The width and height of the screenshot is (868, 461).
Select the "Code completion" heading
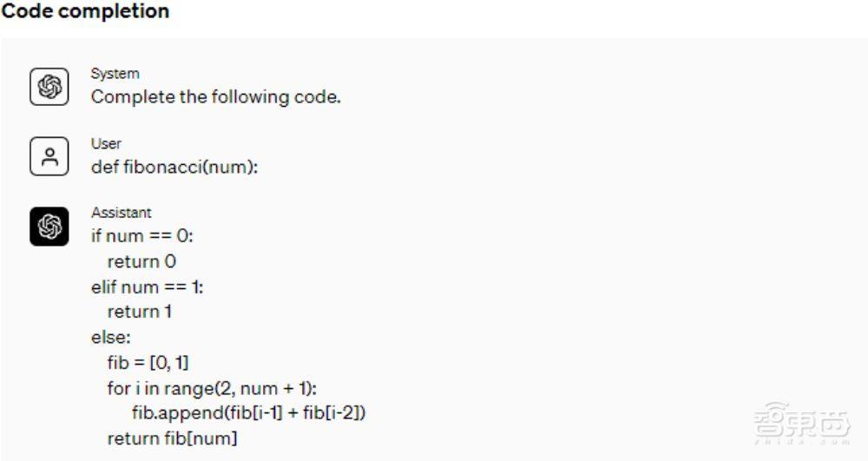point(85,12)
